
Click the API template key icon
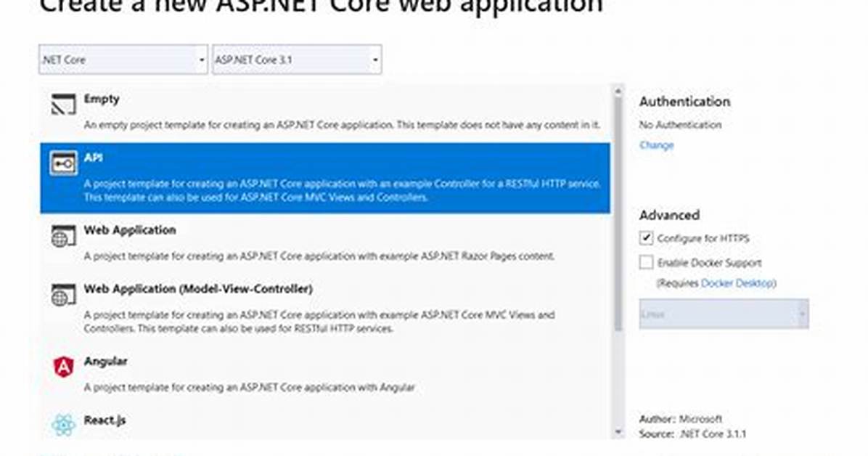pyautogui.click(x=63, y=163)
